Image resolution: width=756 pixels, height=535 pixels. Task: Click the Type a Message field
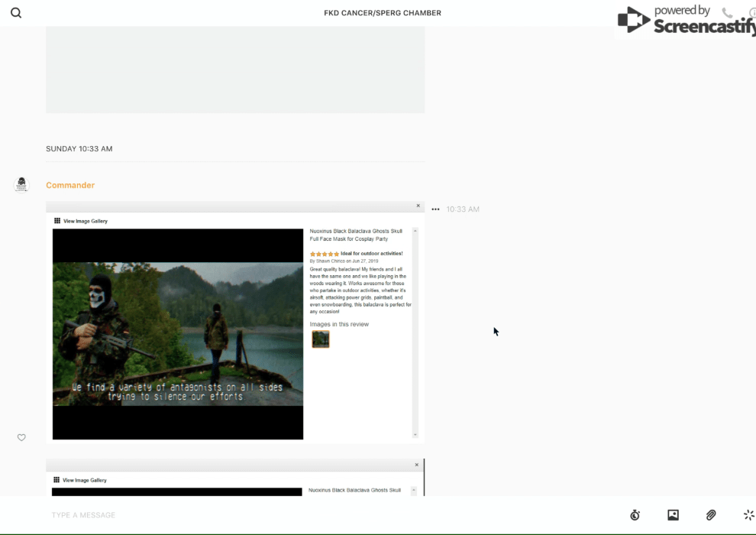click(305, 515)
